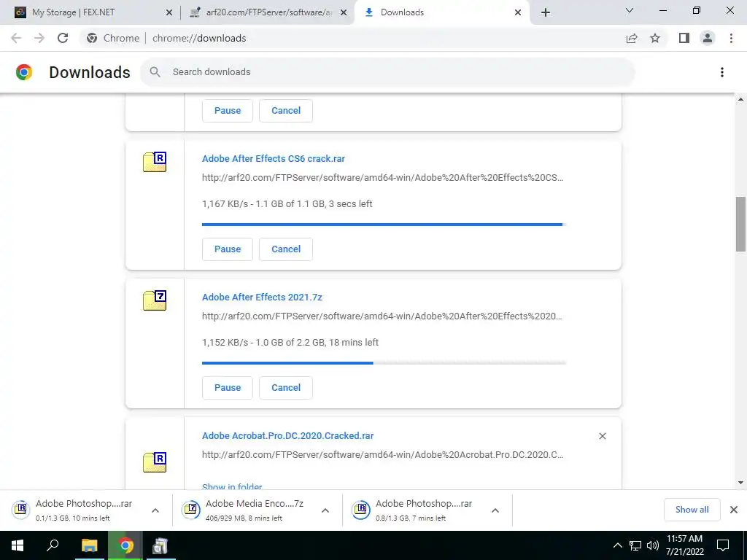
Task: Click the After Effects CS6 source URL
Action: pos(382,178)
